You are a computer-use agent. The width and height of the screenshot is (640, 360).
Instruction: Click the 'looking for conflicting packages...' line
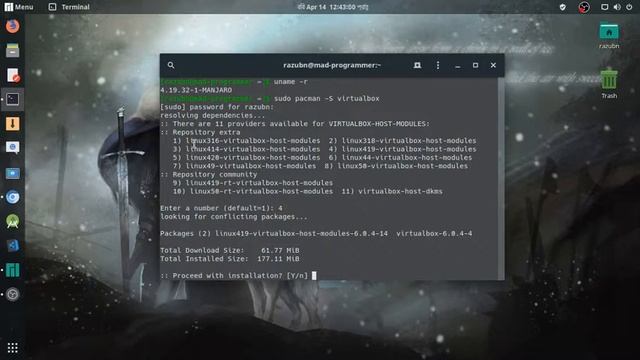pyautogui.click(x=234, y=217)
